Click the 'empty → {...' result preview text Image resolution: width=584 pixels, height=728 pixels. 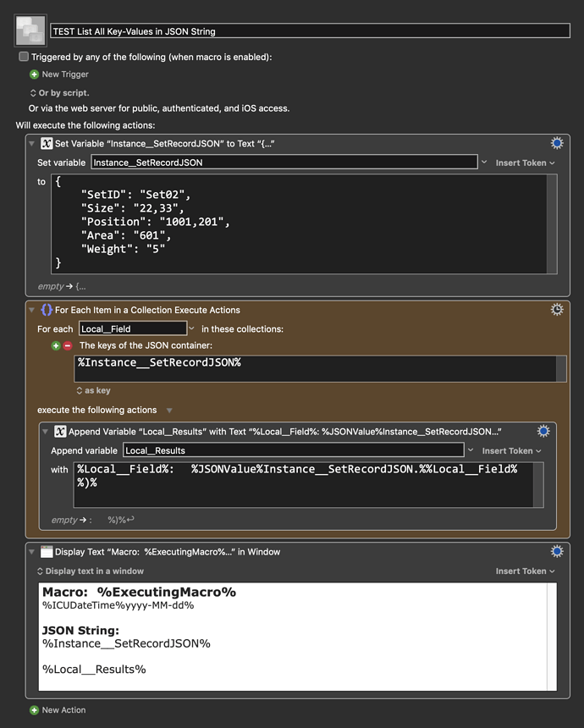62,286
